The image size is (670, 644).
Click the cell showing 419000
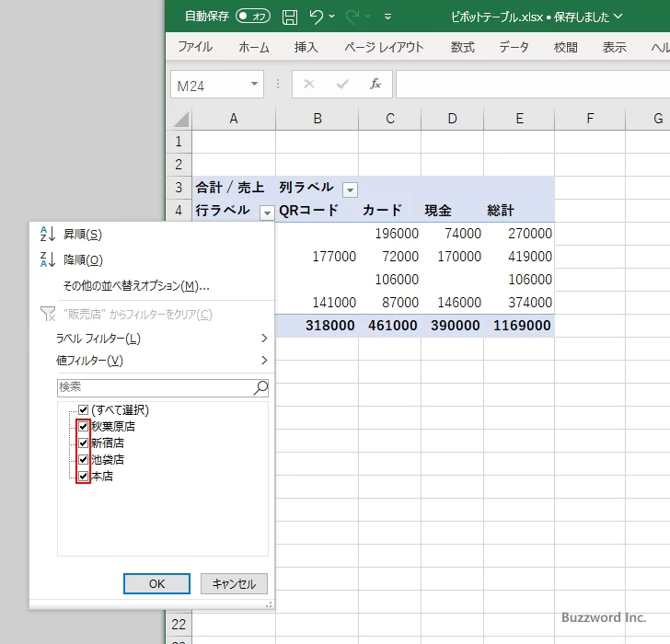pyautogui.click(x=519, y=257)
